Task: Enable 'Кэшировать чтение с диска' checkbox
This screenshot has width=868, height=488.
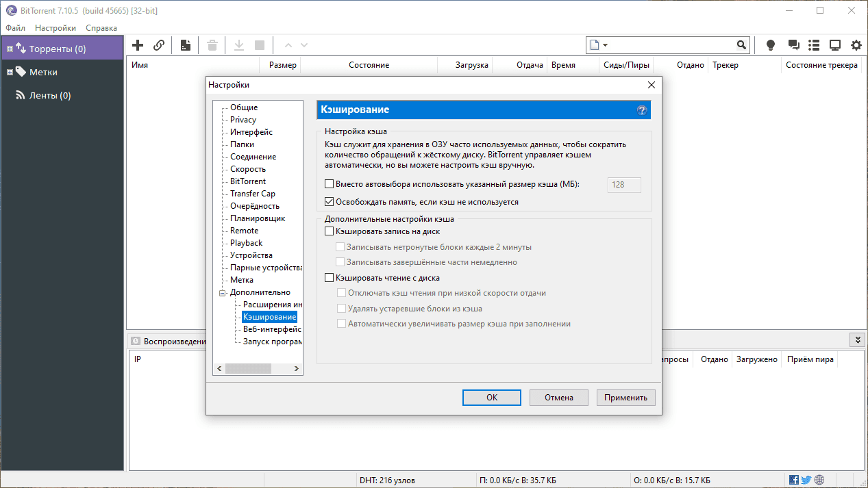Action: [330, 278]
